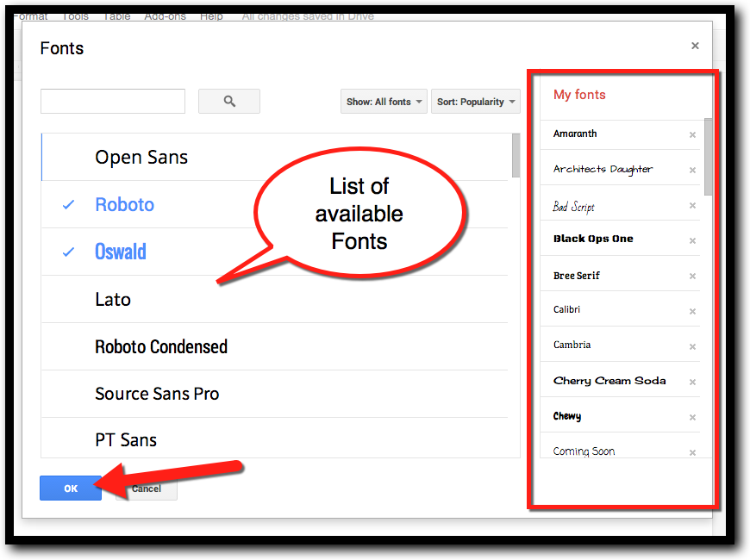
Task: Remove Architects Daughter from My fonts
Action: [692, 171]
